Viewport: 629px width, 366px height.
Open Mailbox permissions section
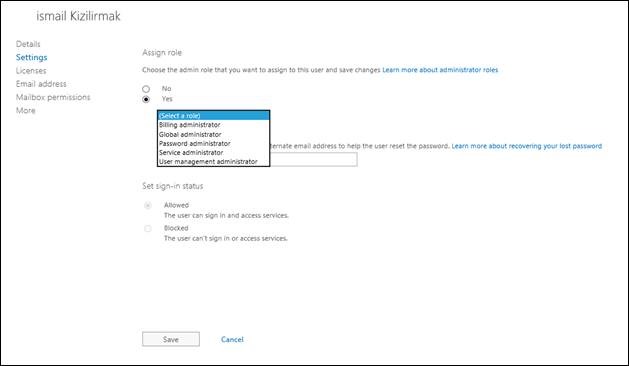click(x=53, y=97)
